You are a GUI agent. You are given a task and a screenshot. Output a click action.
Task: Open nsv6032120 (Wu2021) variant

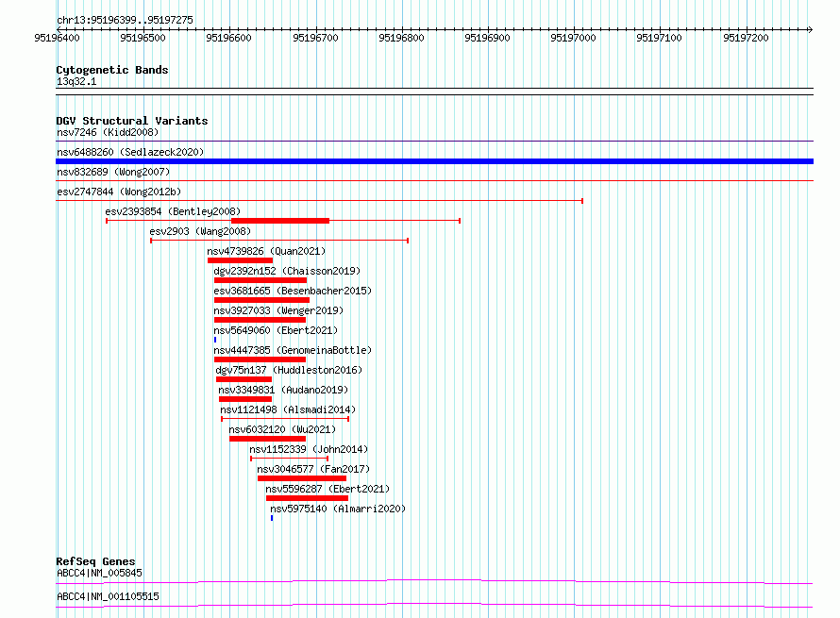click(x=282, y=429)
